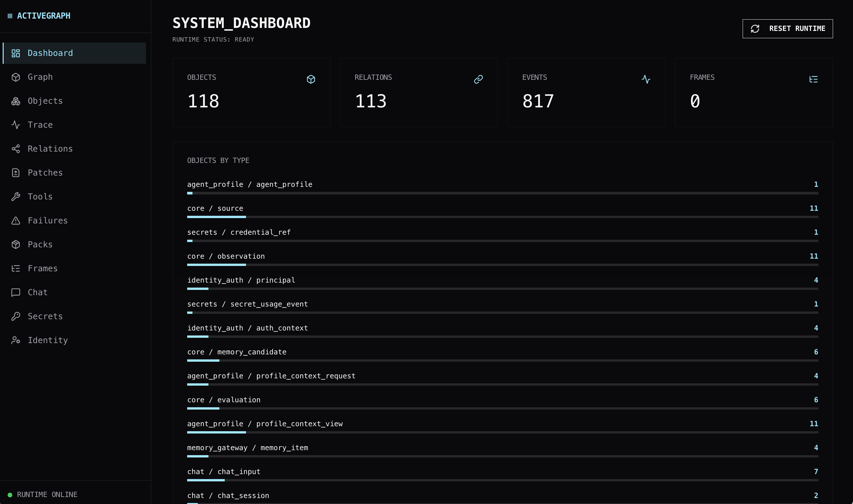This screenshot has height=504, width=853.
Task: Open the Tools page label
Action: (40, 196)
